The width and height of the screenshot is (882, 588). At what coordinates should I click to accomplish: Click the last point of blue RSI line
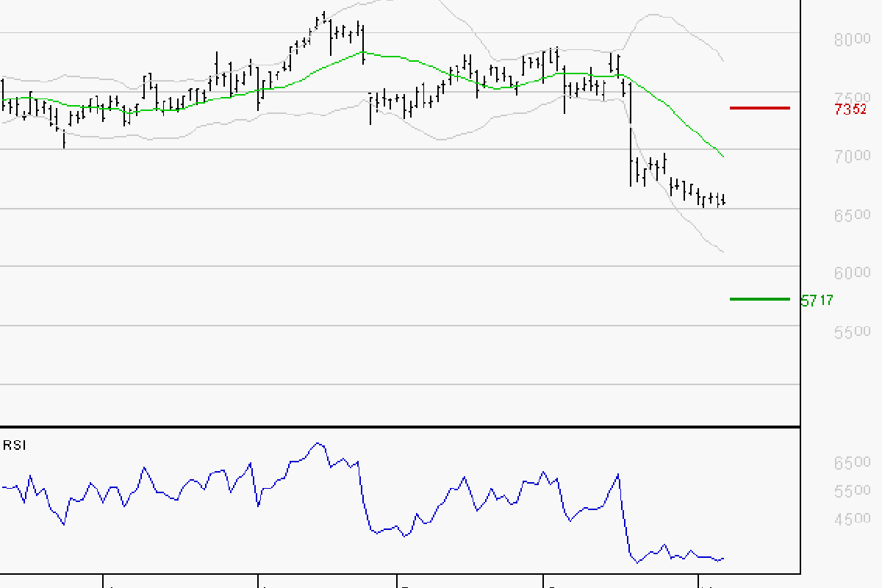[x=724, y=558]
